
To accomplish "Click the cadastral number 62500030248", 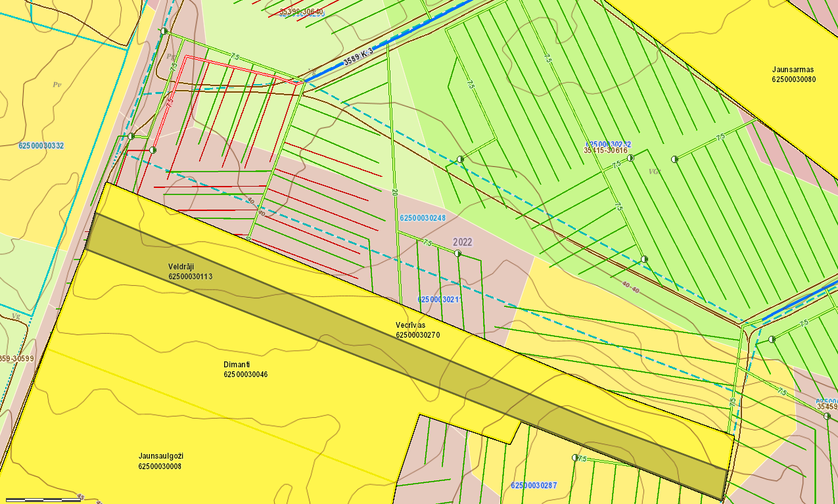I will point(423,218).
